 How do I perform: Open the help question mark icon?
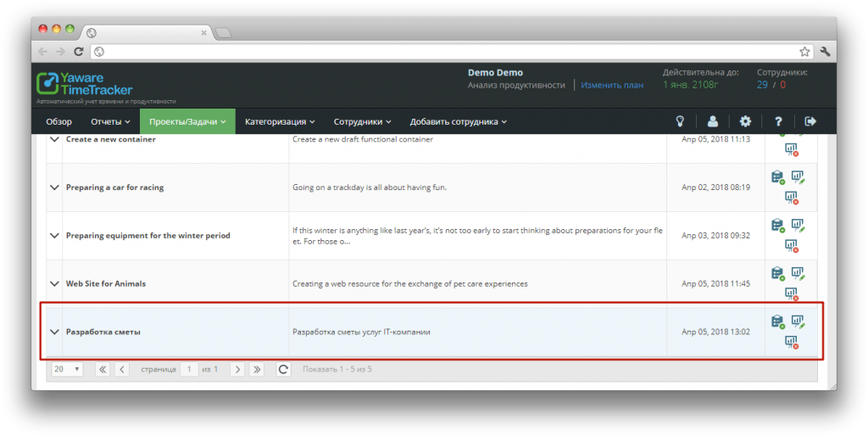[x=778, y=121]
